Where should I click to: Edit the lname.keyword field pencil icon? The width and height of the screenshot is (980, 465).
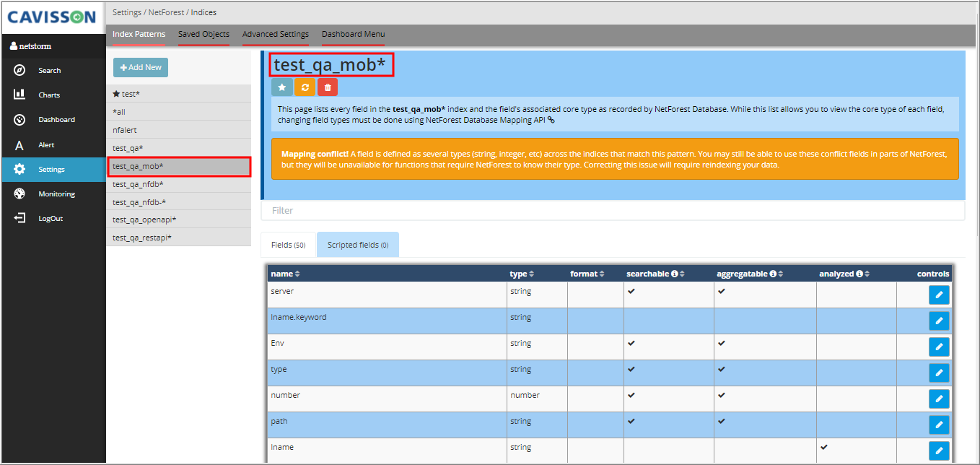click(939, 321)
